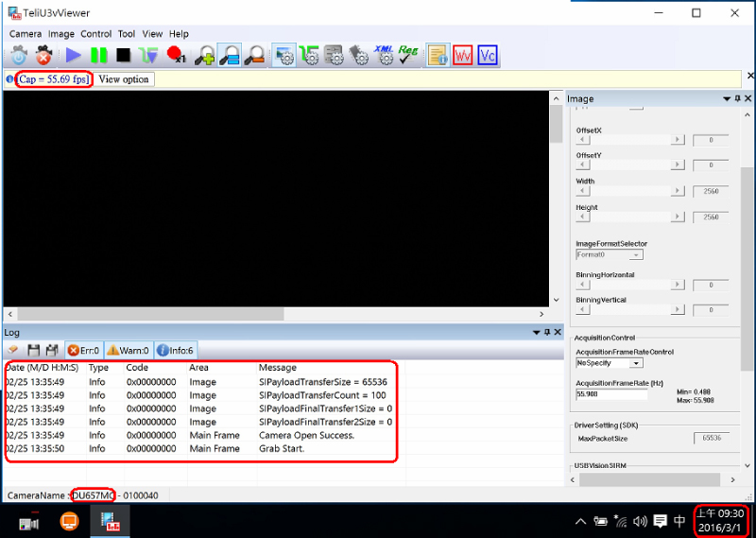Click the eraser clear-log icon
This screenshot has width=756, height=538.
click(13, 350)
